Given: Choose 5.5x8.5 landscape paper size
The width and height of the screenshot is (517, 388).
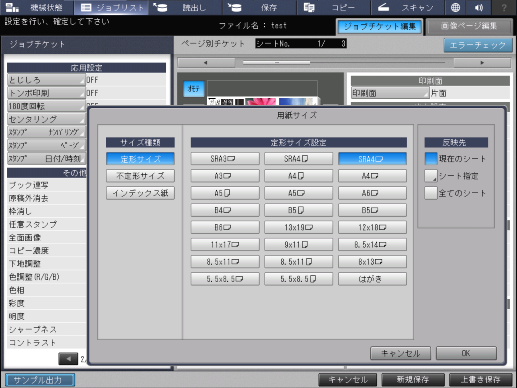Looking at the screenshot, I should pyautogui.click(x=225, y=279).
